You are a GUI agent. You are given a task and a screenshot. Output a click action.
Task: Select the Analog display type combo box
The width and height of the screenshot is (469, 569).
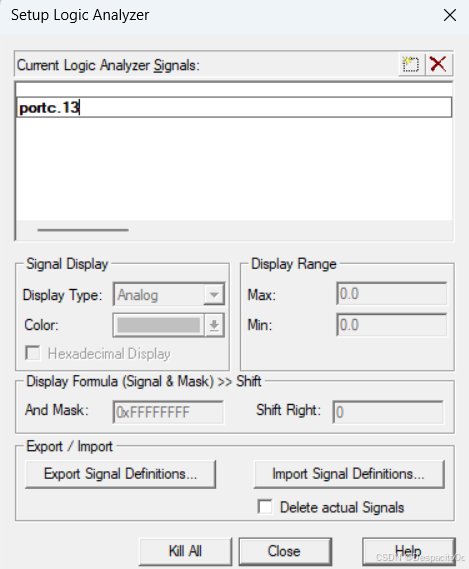[169, 294]
